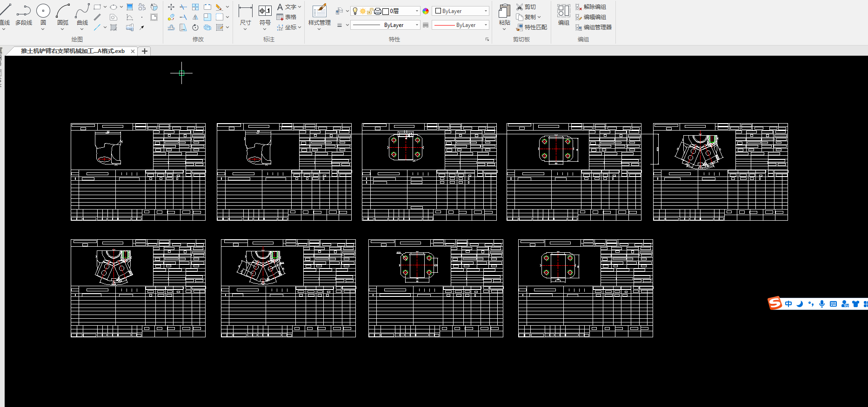Click the 解除编组 ungroup button

pos(591,7)
